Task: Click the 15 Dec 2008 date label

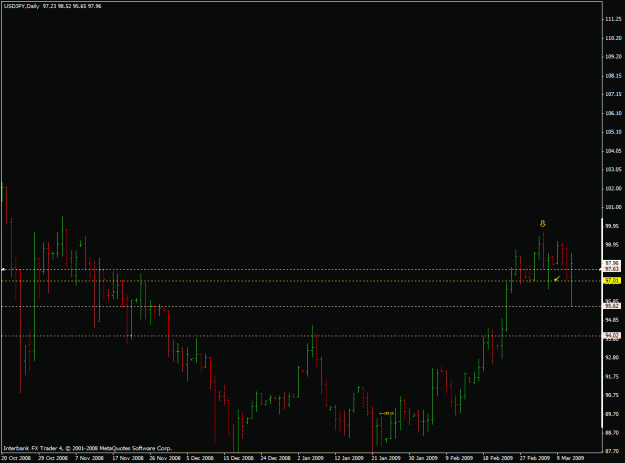Action: (x=239, y=458)
